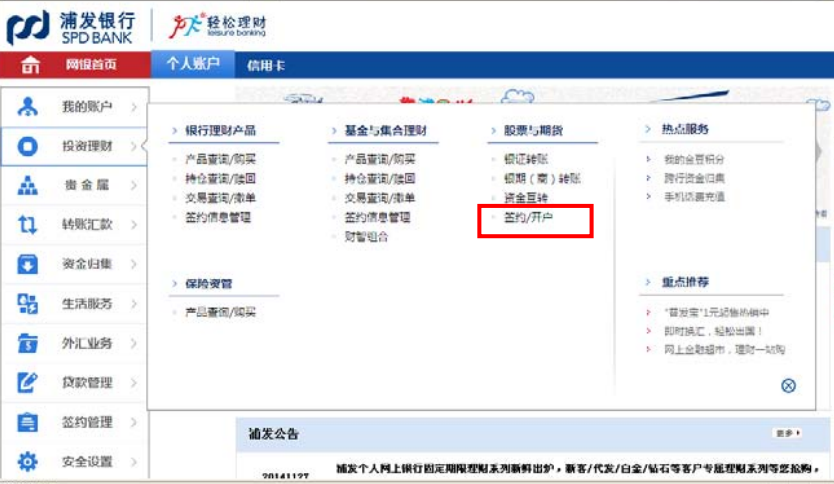Click the 贷款管理 pencil edit icon
The image size is (834, 484).
point(28,383)
